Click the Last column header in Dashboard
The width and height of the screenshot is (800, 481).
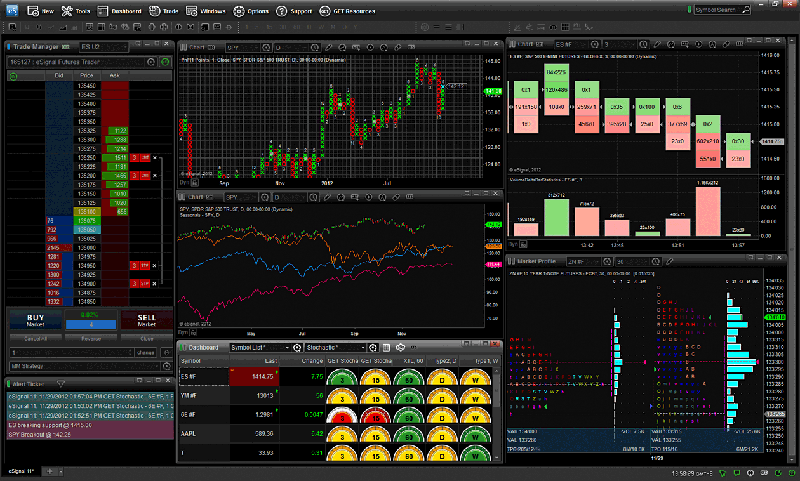pyautogui.click(x=254, y=361)
